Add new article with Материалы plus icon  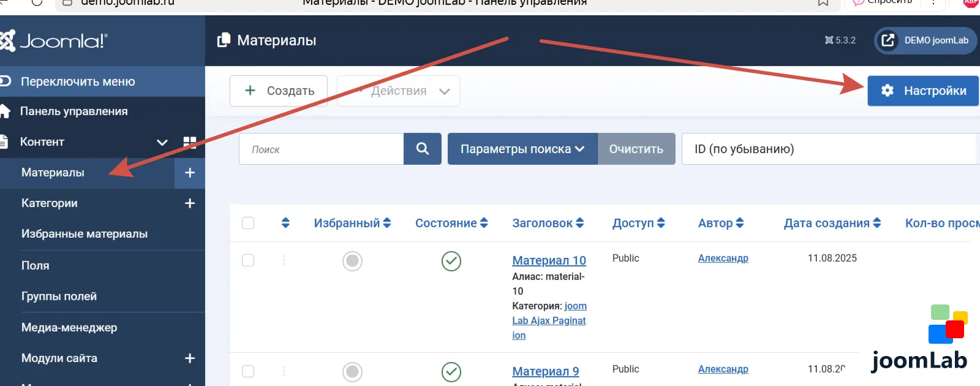coord(190,173)
